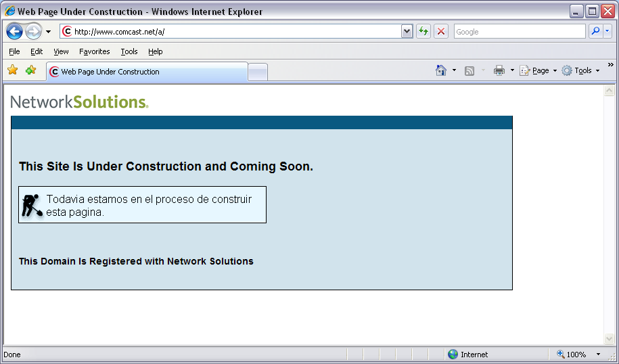This screenshot has height=364, width=619.
Task: Open search provider options dropdown
Action: point(607,31)
